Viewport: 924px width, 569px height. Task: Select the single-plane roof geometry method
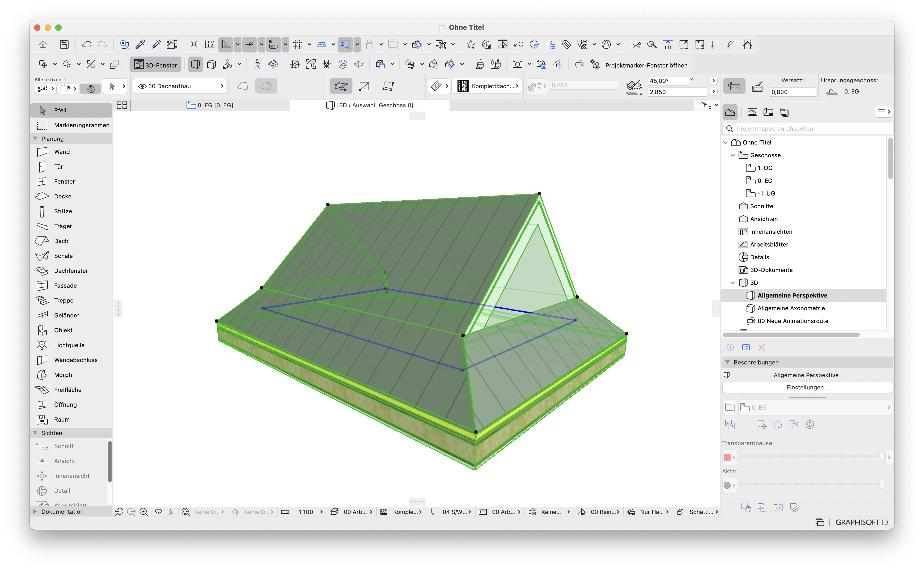coord(242,86)
